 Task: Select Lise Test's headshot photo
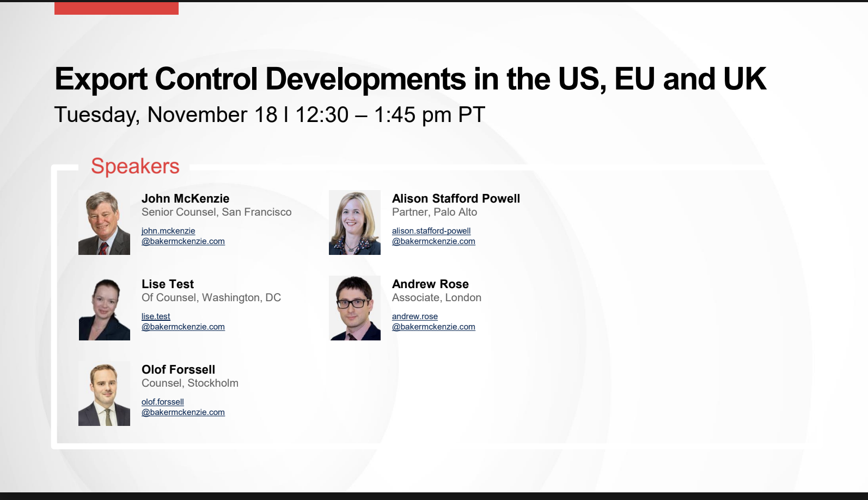[104, 308]
